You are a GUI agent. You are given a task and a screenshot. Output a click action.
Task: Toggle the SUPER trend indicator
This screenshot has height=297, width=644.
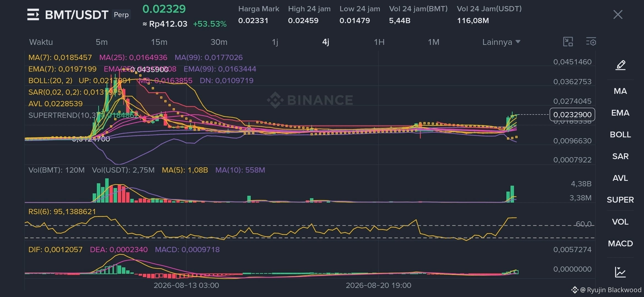point(620,200)
